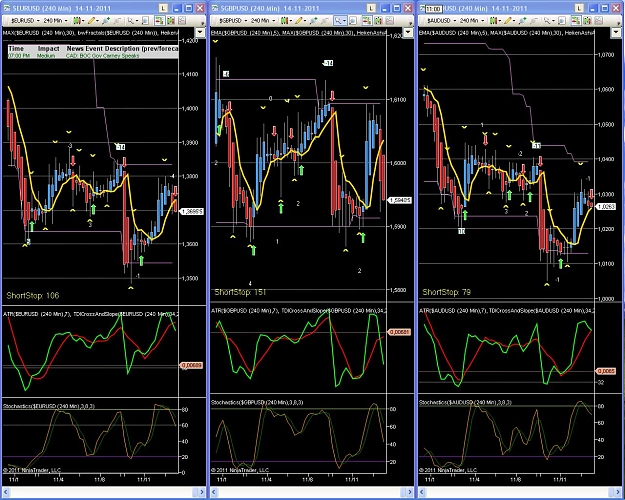The height and width of the screenshot is (500, 625).
Task: Expand the indicator label dropdown in AUDUSD chart
Action: (x=616, y=32)
